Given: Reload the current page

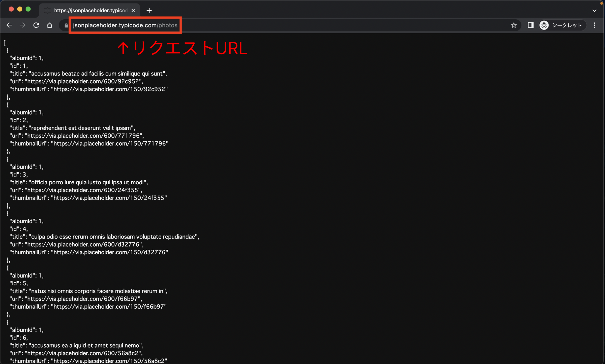Looking at the screenshot, I should [x=36, y=25].
